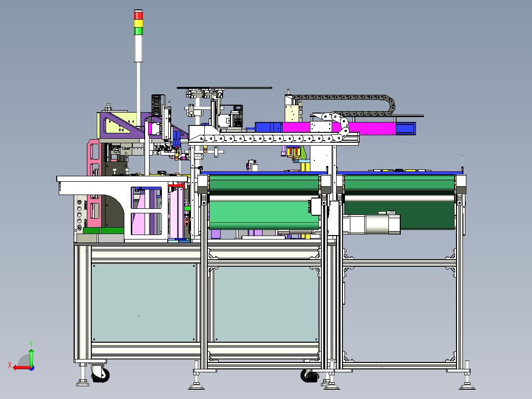Select the pink bracket plate on the left
532x399 pixels.
pyautogui.click(x=94, y=183)
